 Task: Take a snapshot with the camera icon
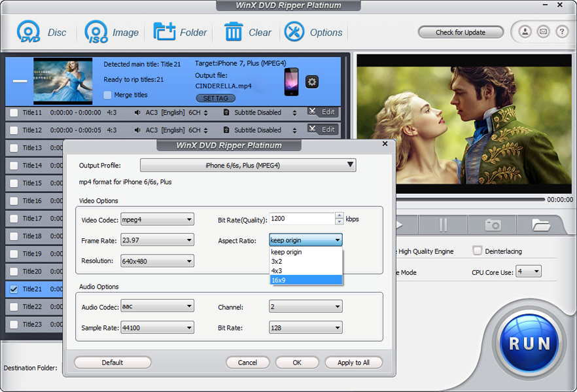(x=493, y=224)
